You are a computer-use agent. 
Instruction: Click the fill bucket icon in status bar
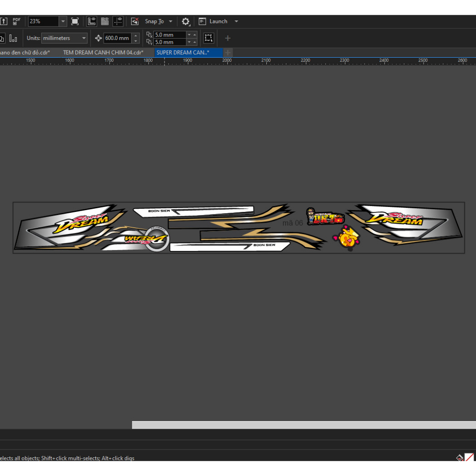pos(459,458)
